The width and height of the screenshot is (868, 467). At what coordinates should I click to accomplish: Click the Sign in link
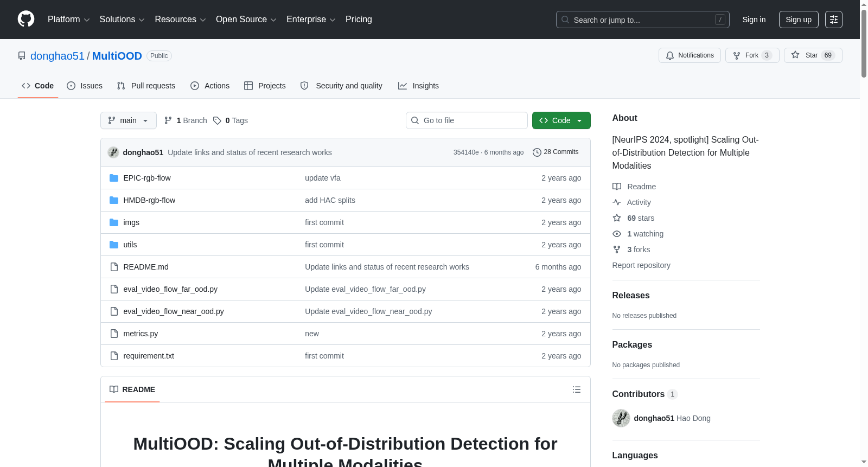(754, 20)
